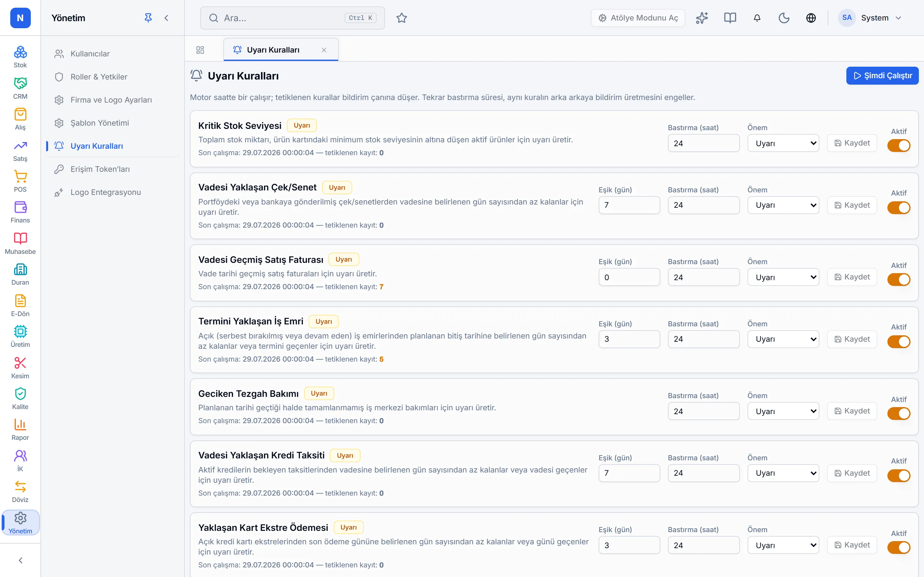Turn off Geciken Tezgah Bakımı toggle
This screenshot has width=924, height=577.
(898, 413)
